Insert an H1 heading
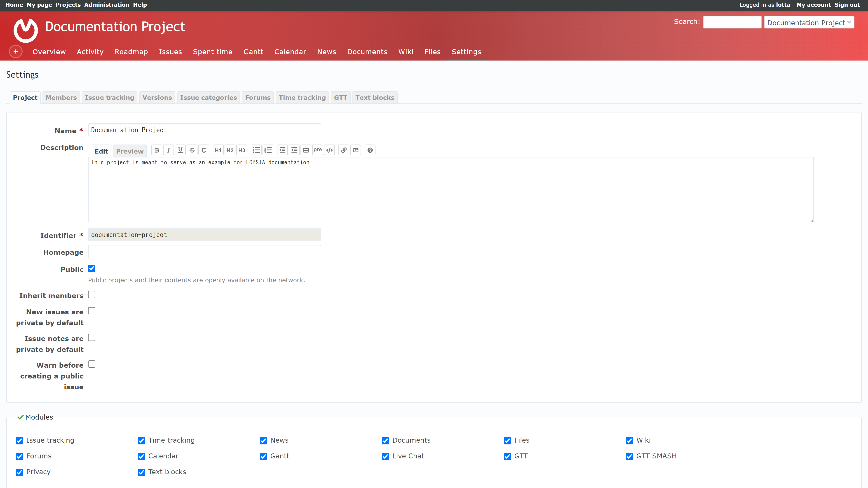The height and width of the screenshot is (488, 868). (218, 150)
